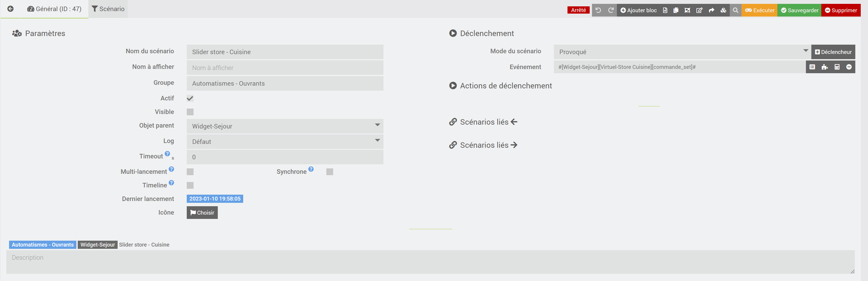
Task: Enable the Visible checkbox
Action: click(x=190, y=112)
